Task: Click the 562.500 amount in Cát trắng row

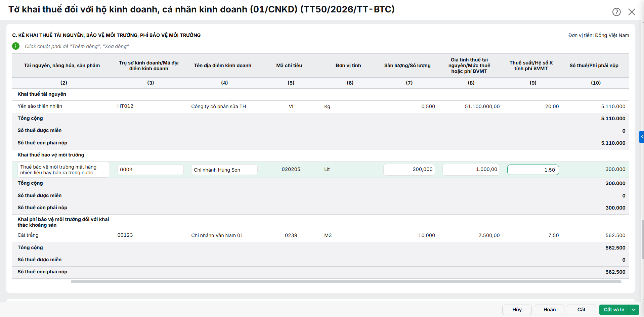Action: (615, 235)
